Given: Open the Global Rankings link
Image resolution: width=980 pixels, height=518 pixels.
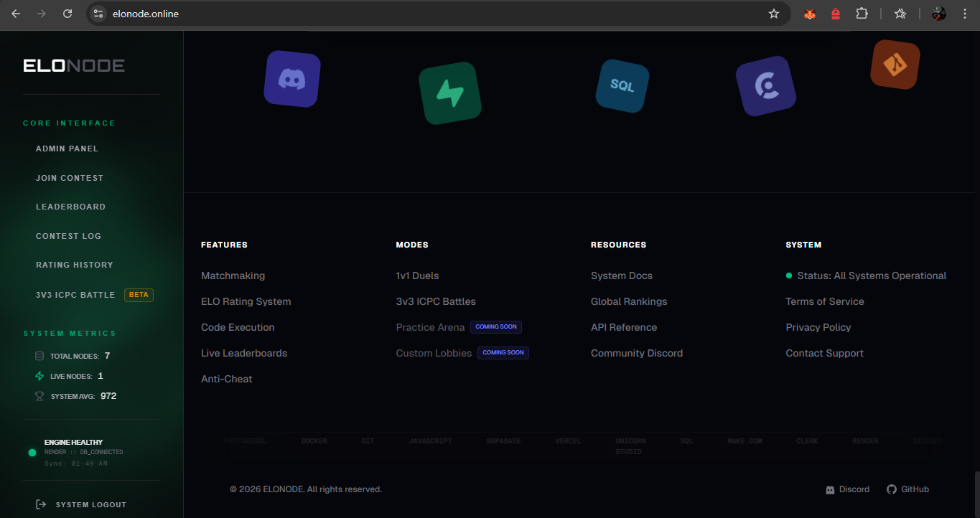Looking at the screenshot, I should click(x=629, y=301).
